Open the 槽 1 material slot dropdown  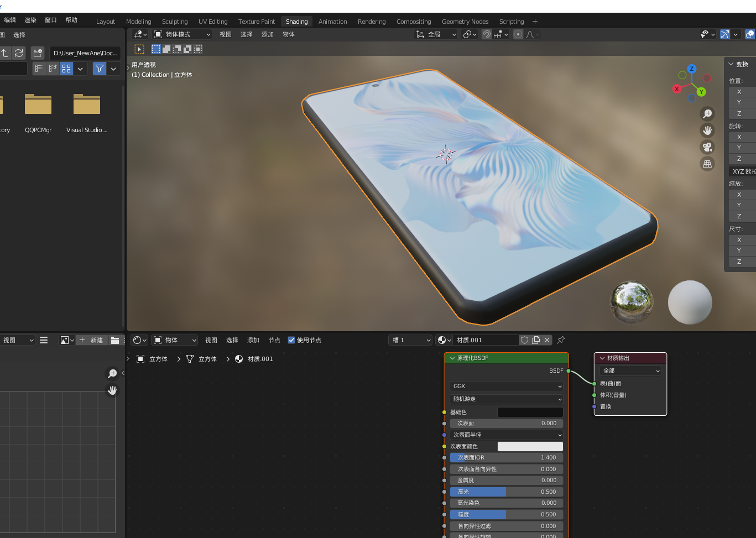(410, 340)
